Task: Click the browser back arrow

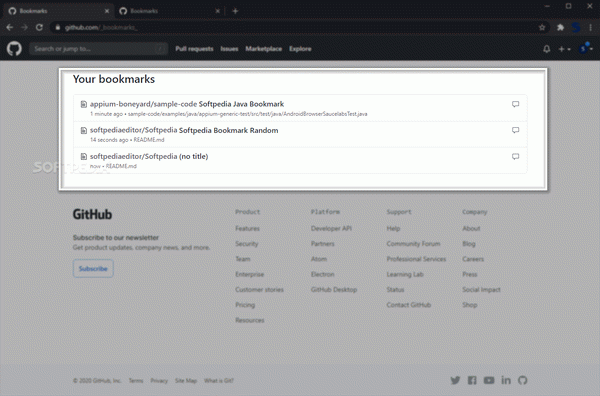Action: (10, 27)
